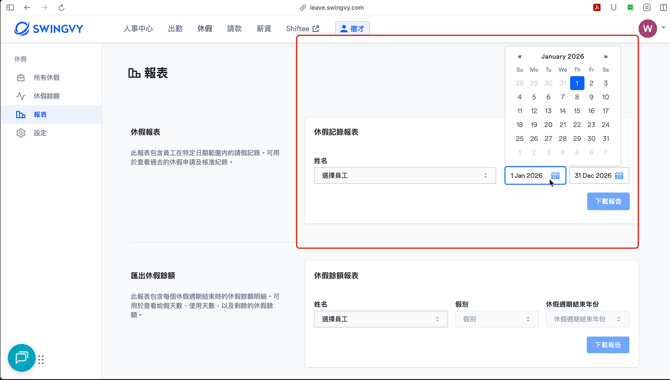
Task: Open 休假餘額 in the sidebar
Action: pyautogui.click(x=47, y=96)
